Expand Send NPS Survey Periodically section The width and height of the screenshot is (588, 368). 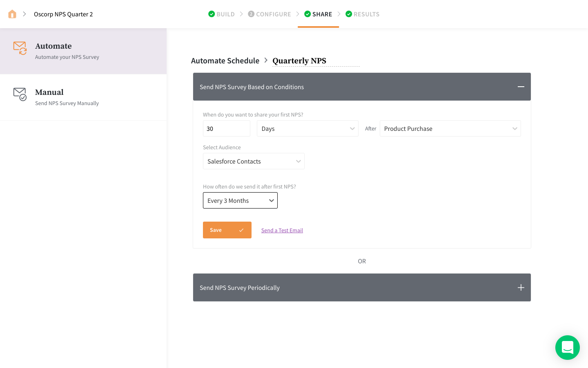pyautogui.click(x=521, y=287)
